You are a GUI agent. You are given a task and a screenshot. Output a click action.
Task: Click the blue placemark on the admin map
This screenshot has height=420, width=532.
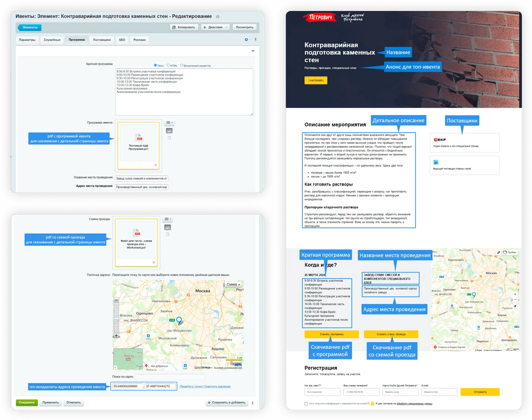[x=179, y=320]
